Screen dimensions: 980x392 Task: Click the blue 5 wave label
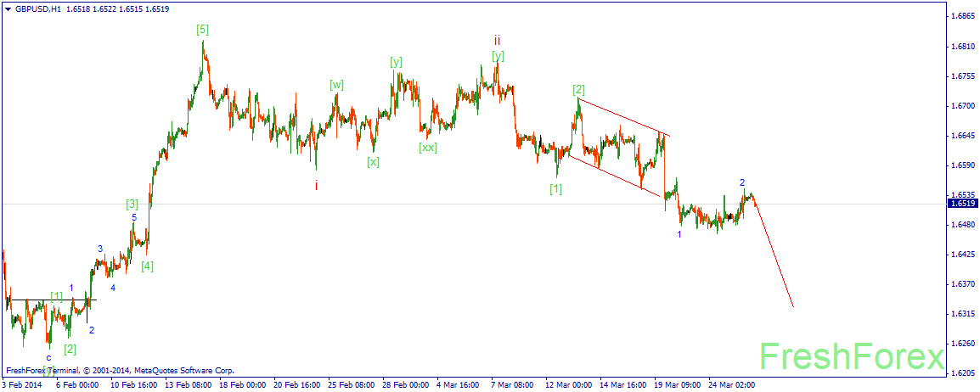point(134,217)
